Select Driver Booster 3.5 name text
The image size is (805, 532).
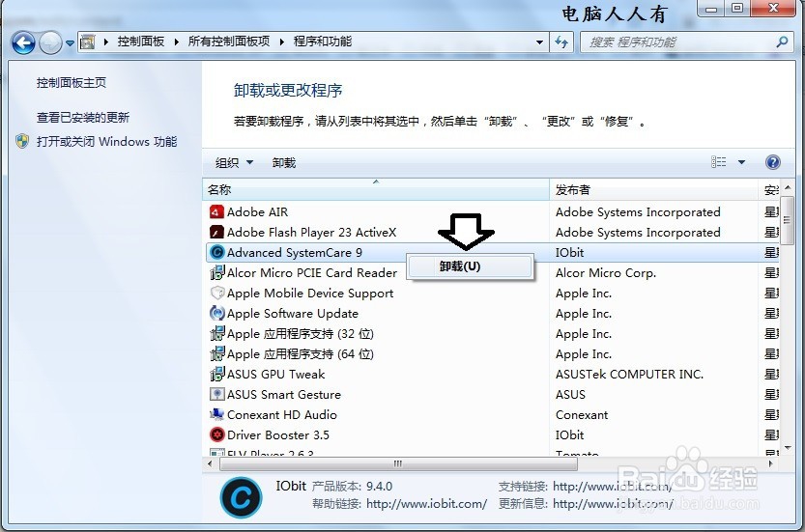click(277, 435)
